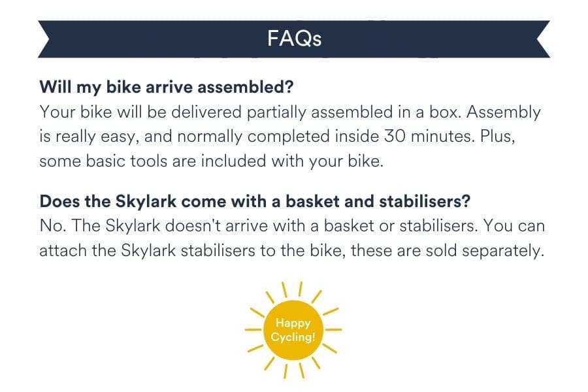588x392 pixels.
Task: Click the left notched end of FAQs ribbon
Action: tap(44, 39)
